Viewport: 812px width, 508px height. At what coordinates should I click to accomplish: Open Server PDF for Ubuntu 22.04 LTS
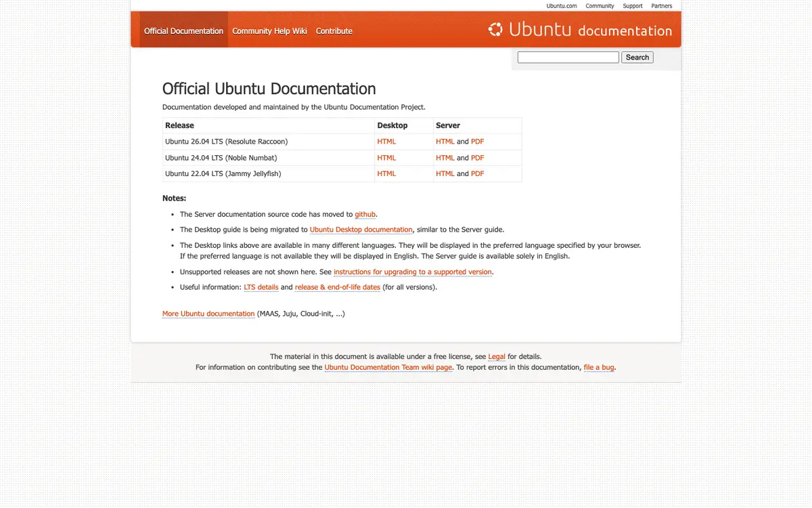[x=478, y=173]
